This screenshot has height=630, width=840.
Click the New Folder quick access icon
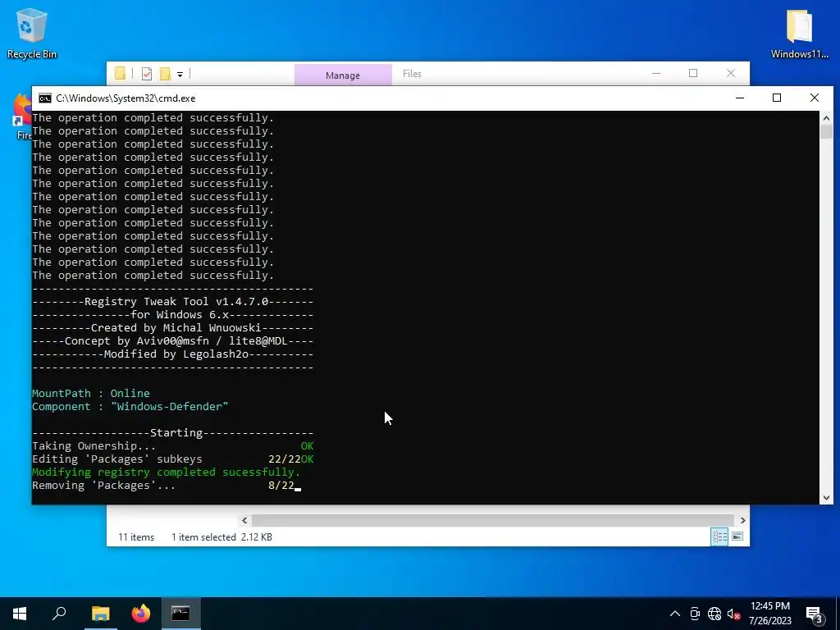165,73
